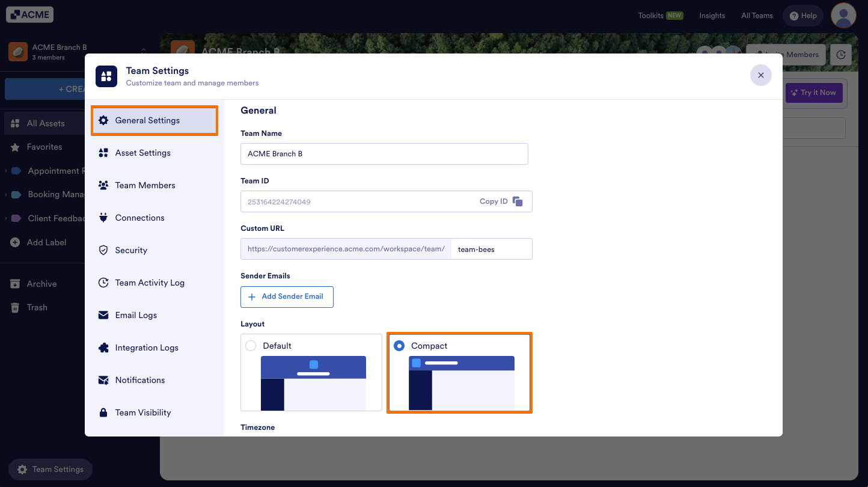
Task: Select the Default layout radio button
Action: click(251, 346)
